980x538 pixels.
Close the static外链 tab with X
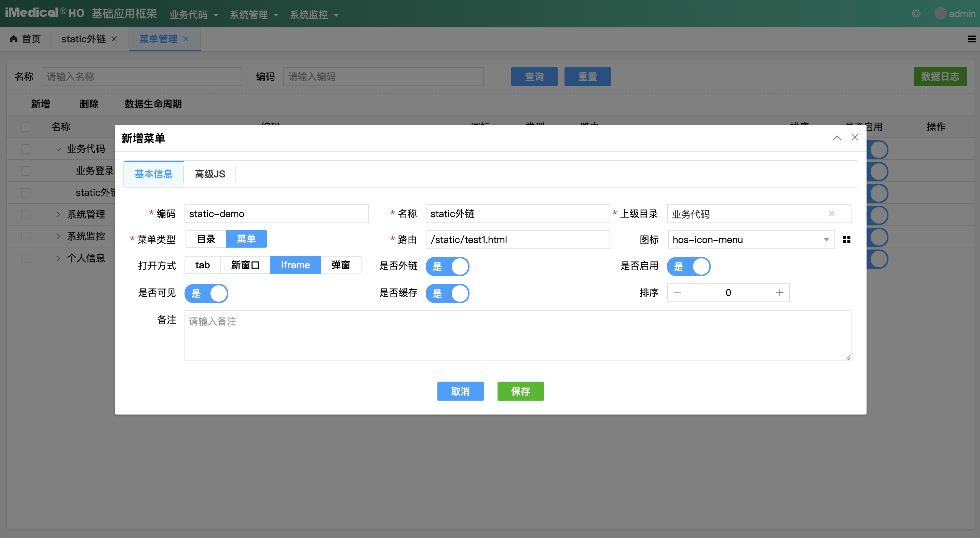click(x=114, y=39)
